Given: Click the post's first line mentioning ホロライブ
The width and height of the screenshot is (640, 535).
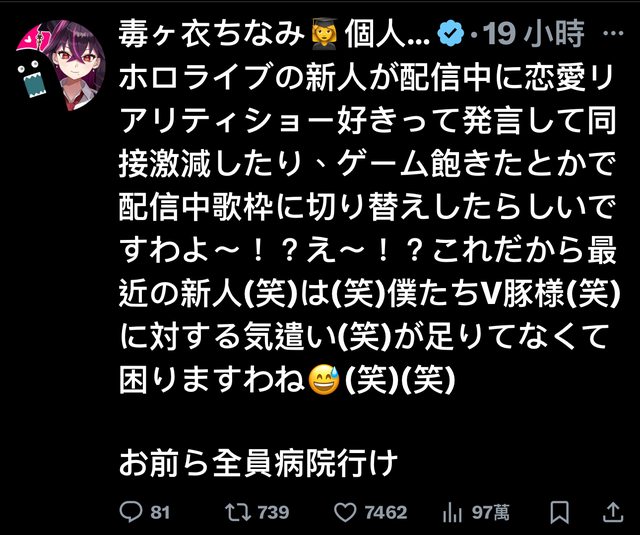Looking at the screenshot, I should [366, 78].
